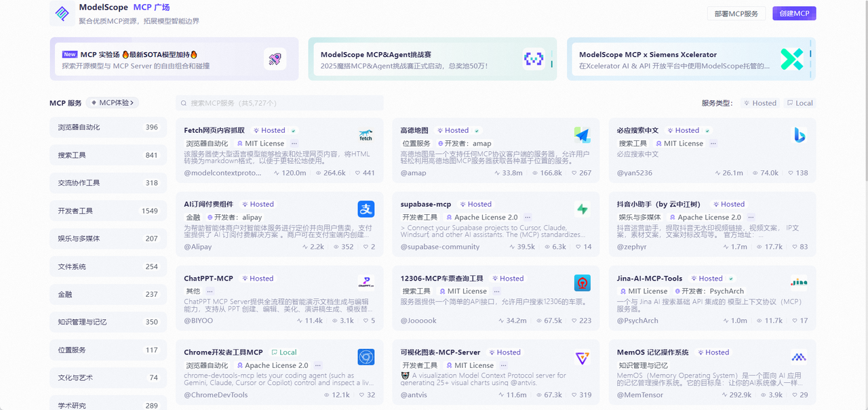Click the 12306 railway logo icon
Image resolution: width=868 pixels, height=410 pixels.
582,283
